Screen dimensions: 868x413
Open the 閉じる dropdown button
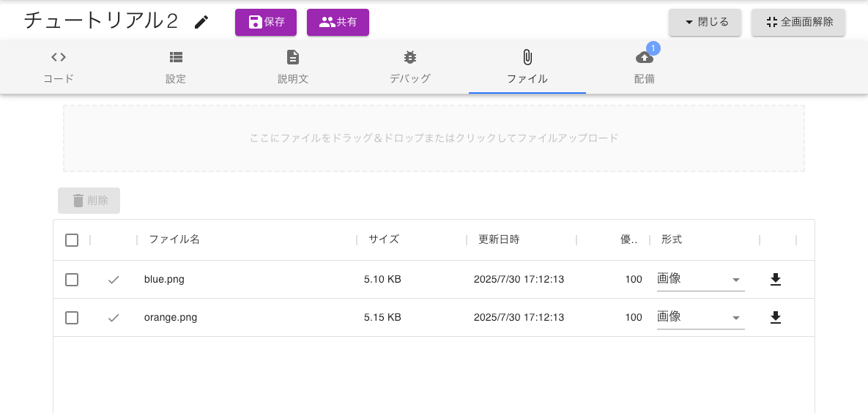pyautogui.click(x=705, y=22)
